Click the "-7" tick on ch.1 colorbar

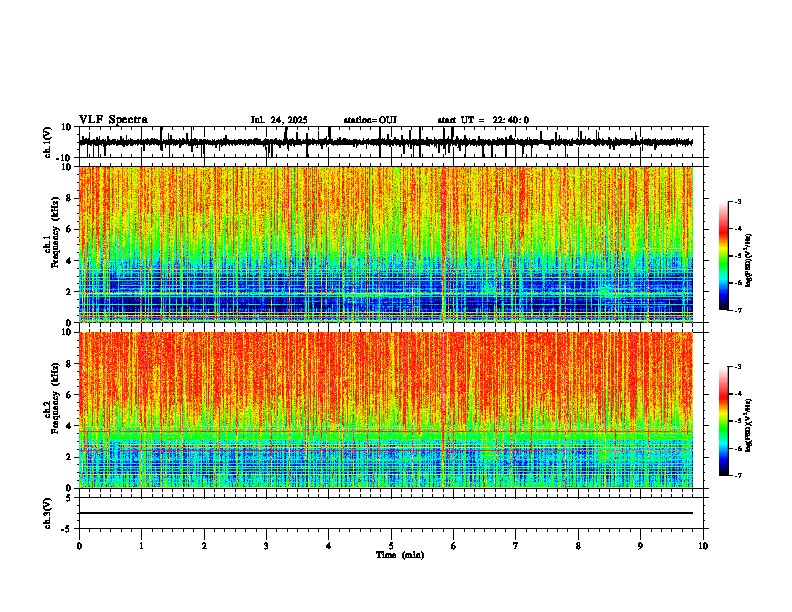pyautogui.click(x=737, y=310)
